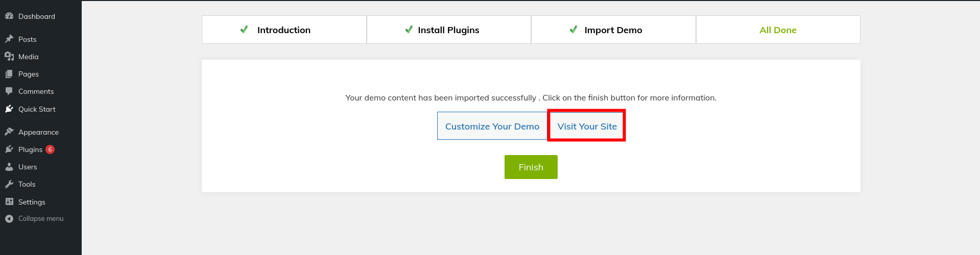Screen dimensions: 980x255
Task: Click the Customize Your Demo button
Action: pos(492,126)
